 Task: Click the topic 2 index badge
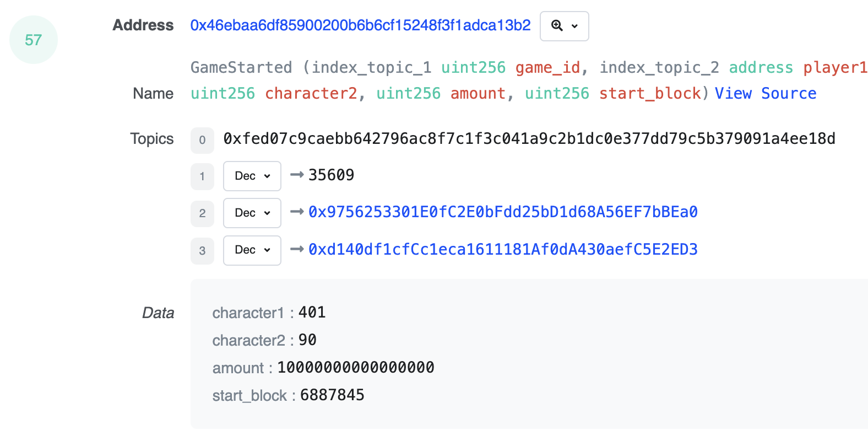click(x=202, y=213)
